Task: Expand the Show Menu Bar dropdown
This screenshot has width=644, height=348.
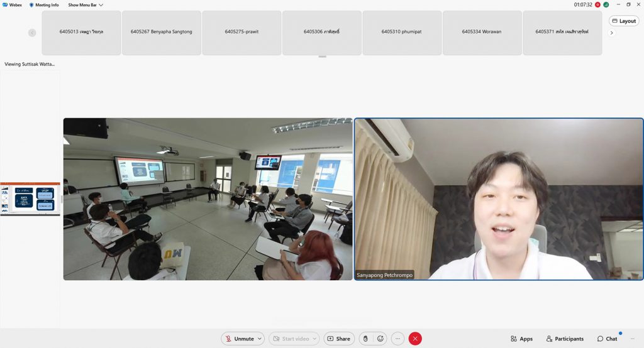Action: point(86,4)
